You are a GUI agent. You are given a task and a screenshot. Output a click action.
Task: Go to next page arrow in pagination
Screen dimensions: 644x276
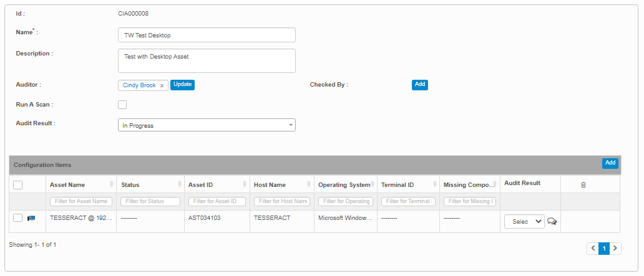[615, 249]
